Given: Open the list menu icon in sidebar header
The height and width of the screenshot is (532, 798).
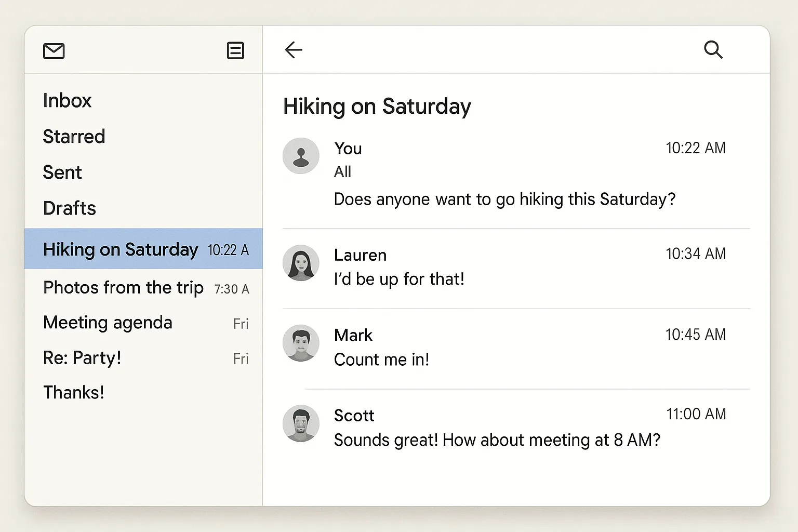Looking at the screenshot, I should (x=235, y=50).
